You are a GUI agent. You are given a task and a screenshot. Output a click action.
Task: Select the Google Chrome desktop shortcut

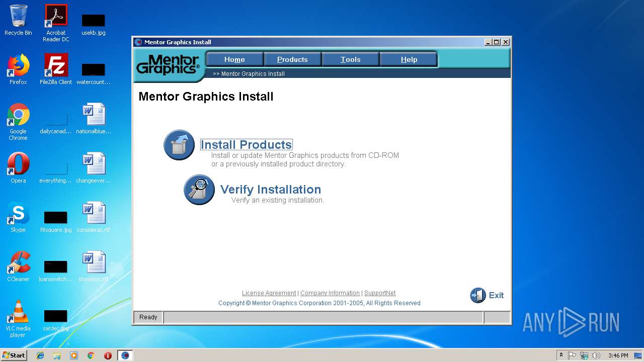point(18,122)
